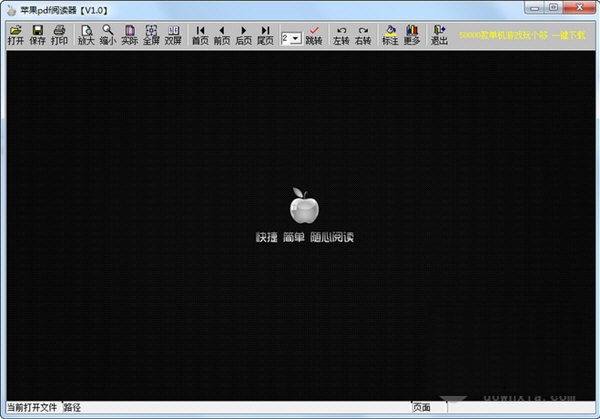This screenshot has width=600, height=419.
Task: Click the Print (打印) printer icon
Action: tap(59, 35)
